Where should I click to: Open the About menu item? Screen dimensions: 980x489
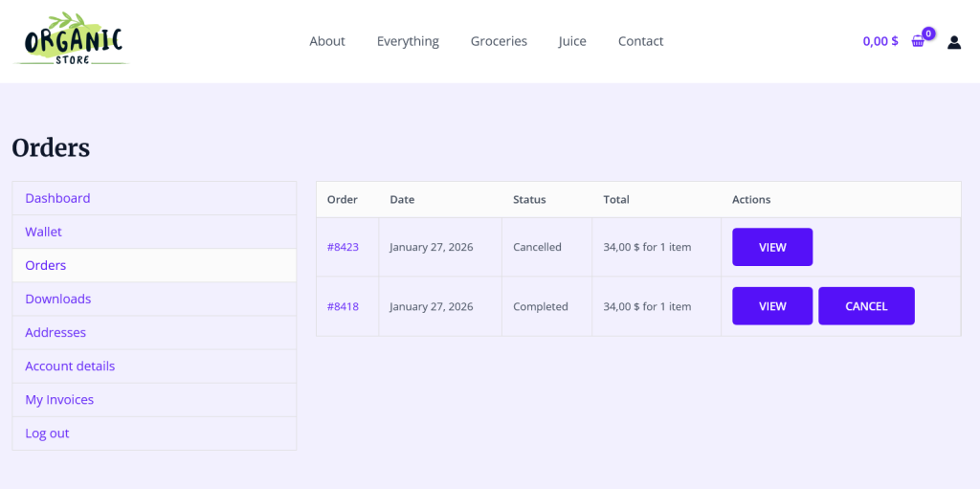[327, 41]
